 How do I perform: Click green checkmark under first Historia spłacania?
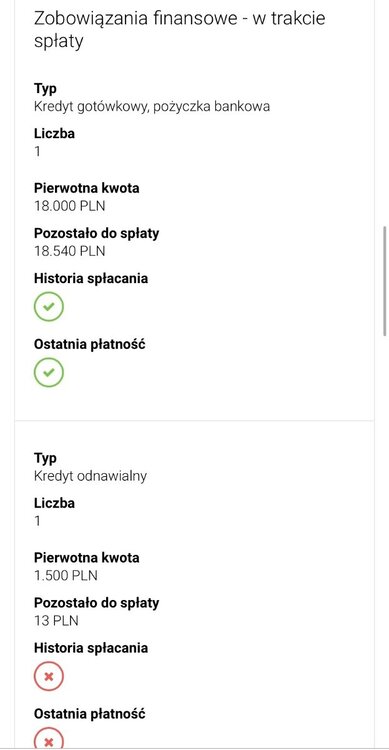(x=48, y=307)
